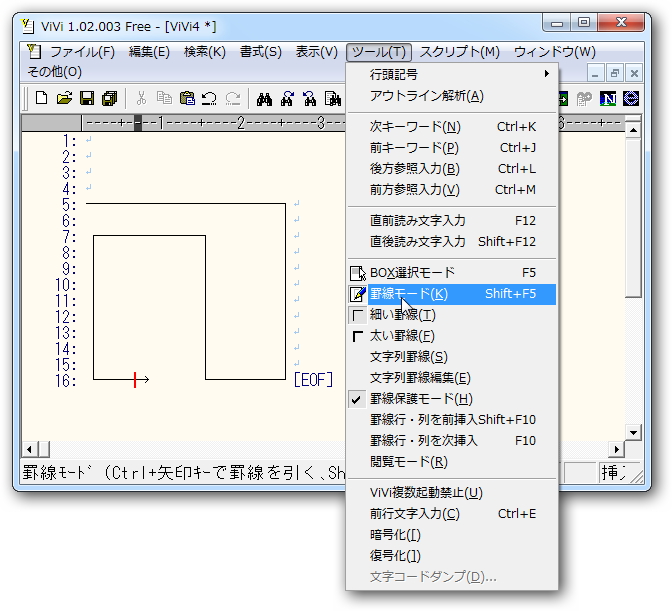The width and height of the screenshot is (672, 611).
Task: Choose 前キーワード(P) menu item
Action: (x=451, y=148)
